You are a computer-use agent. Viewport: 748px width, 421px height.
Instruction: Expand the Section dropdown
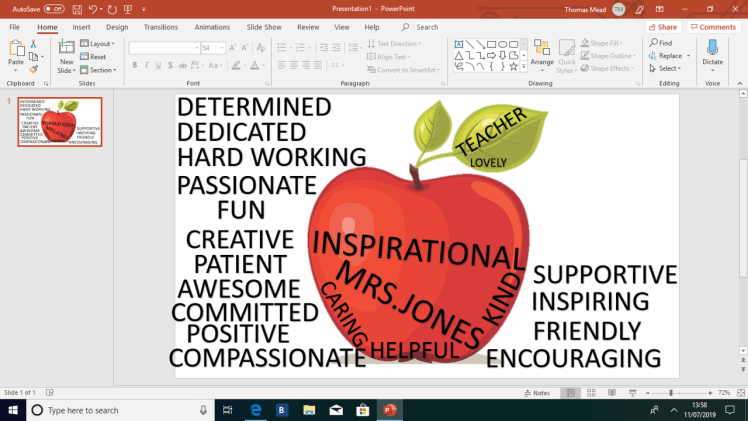(x=100, y=70)
